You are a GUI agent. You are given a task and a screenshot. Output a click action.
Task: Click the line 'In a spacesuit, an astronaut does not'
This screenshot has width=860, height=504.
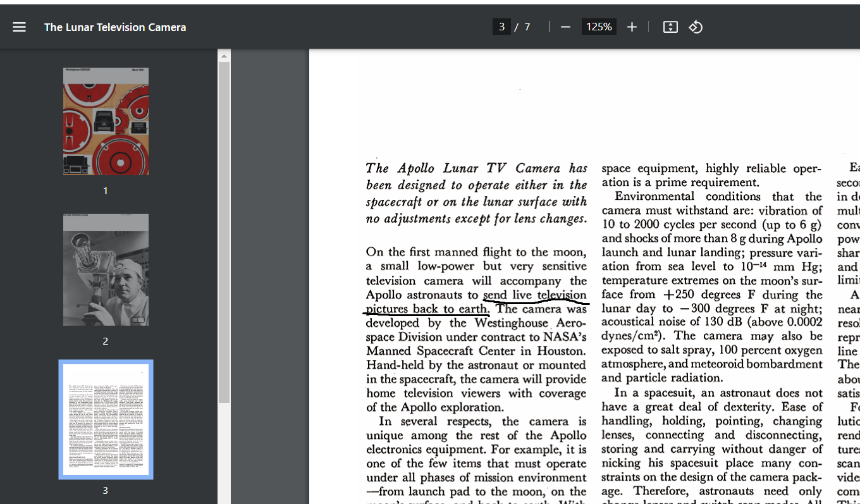[718, 393]
